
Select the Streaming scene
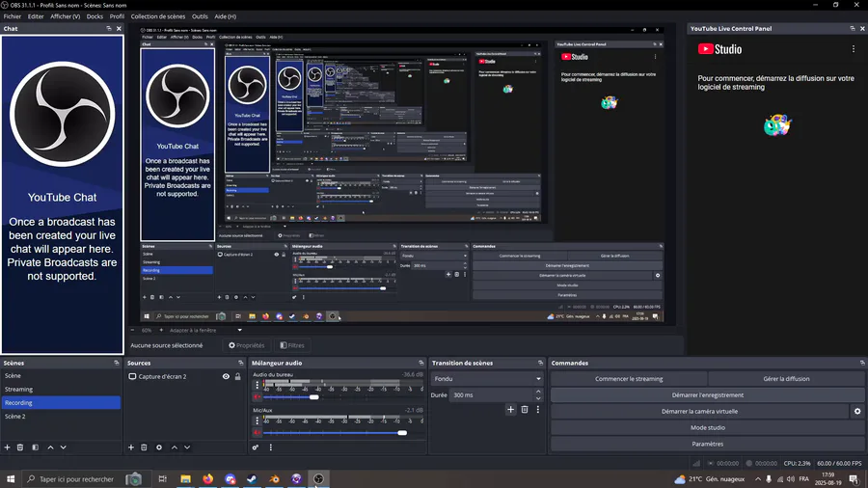[61, 389]
